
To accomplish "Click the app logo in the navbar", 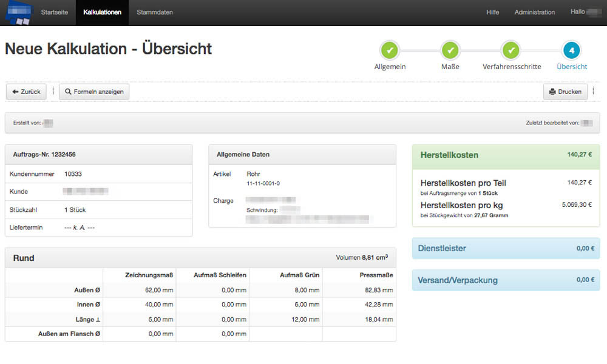I will [18, 13].
